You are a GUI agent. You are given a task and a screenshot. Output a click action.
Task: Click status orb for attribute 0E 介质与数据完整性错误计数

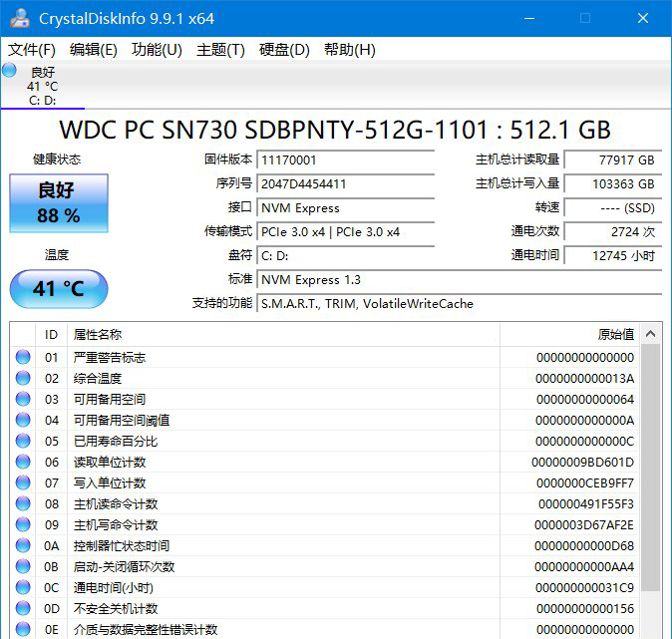tap(23, 630)
